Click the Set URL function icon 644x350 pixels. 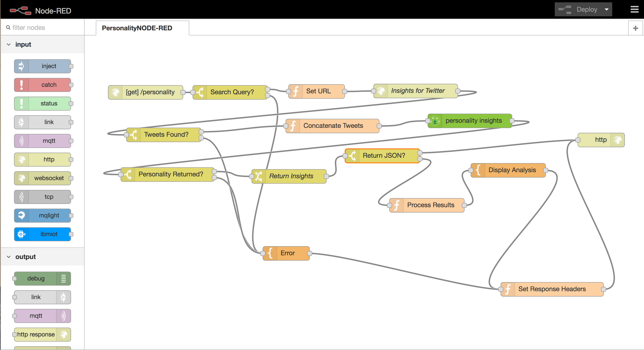[x=296, y=91]
